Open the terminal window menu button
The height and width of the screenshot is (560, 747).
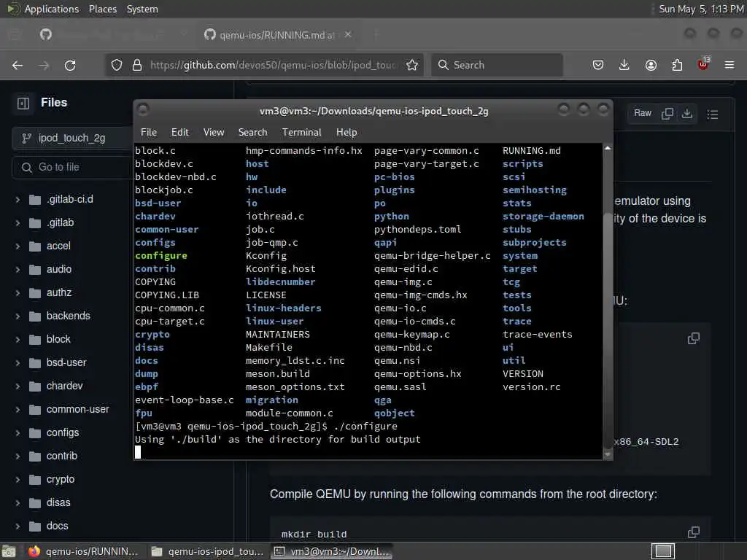point(143,110)
